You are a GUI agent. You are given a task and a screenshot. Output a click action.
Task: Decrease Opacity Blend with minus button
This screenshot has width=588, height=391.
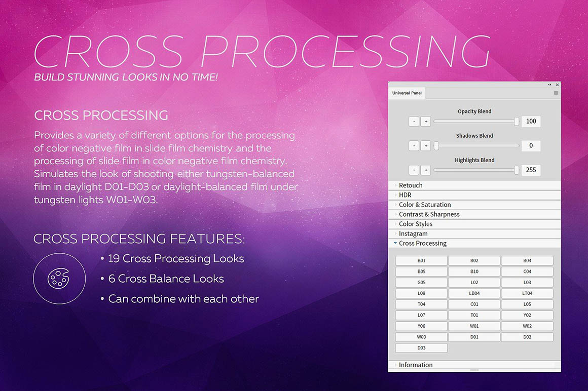(x=414, y=122)
